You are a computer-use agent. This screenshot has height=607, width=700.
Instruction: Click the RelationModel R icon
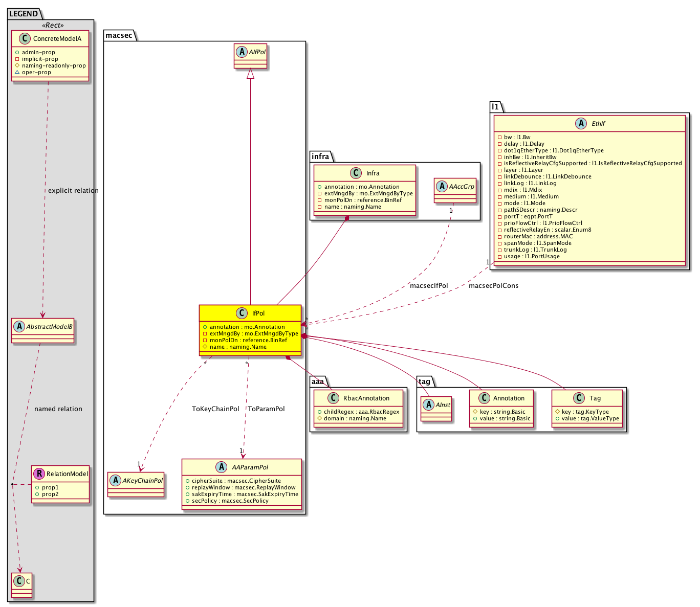click(x=39, y=474)
